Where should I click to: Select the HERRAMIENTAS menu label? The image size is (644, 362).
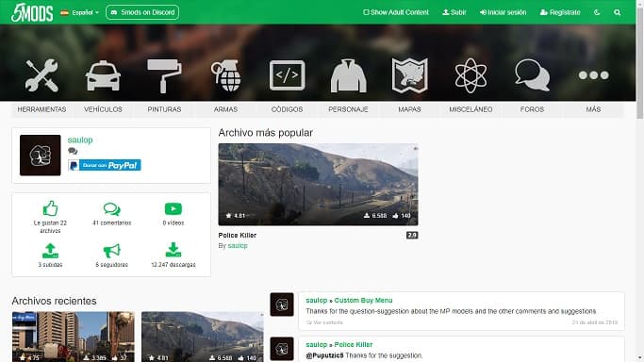pyautogui.click(x=41, y=109)
